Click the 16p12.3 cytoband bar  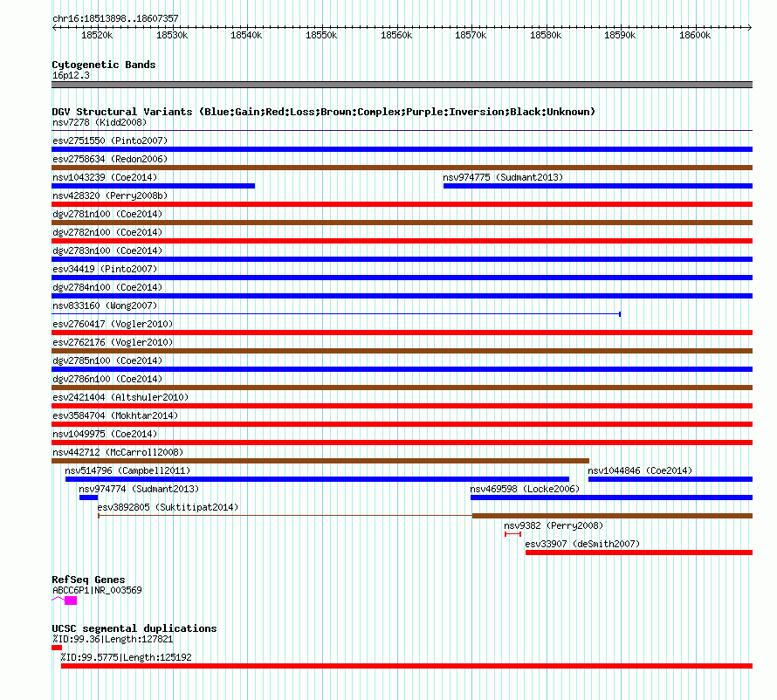click(x=402, y=85)
